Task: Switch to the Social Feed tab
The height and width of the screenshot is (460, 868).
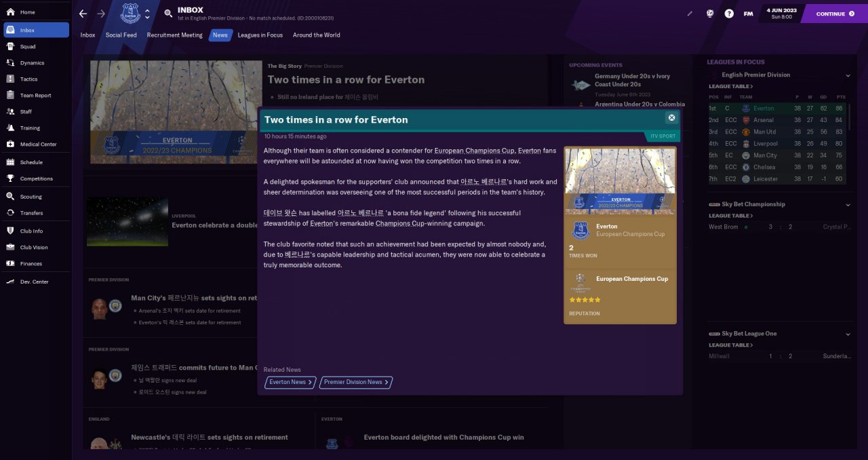Action: point(121,35)
